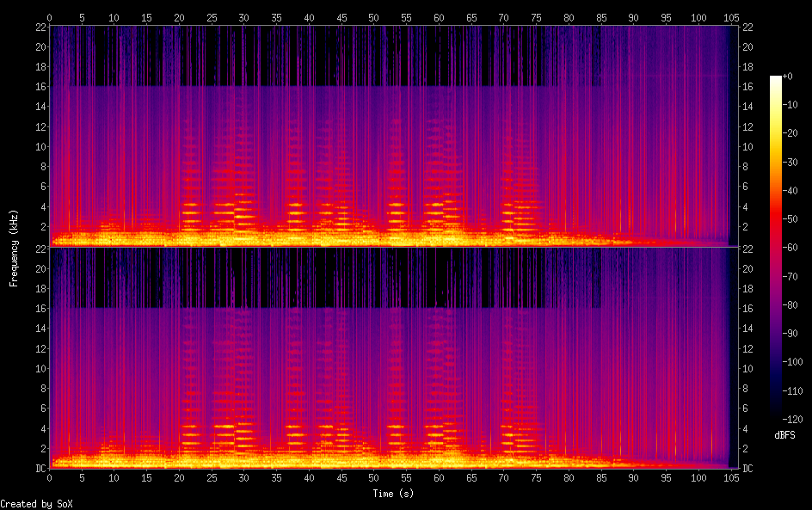Viewport: 812px width, 510px height.
Task: Select the "Frequency (kHz)" axis title
Action: (x=14, y=248)
